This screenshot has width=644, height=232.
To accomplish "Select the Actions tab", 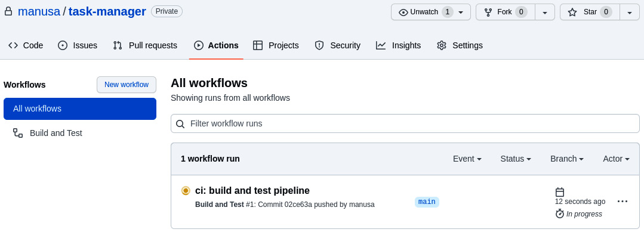I will 216,45.
